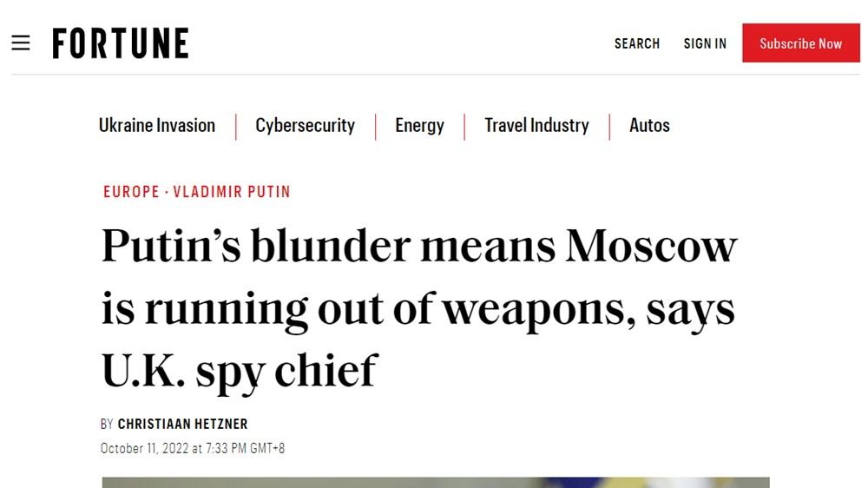Open author Christiaan Hetzner's page
The width and height of the screenshot is (868, 488).
(x=183, y=425)
